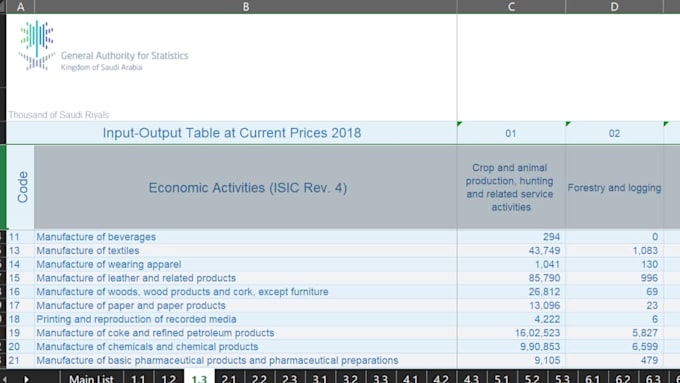
Task: Select column B header
Action: [x=245, y=7]
